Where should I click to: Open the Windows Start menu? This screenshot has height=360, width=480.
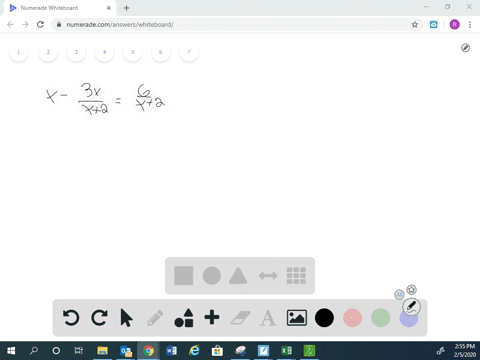(11, 351)
